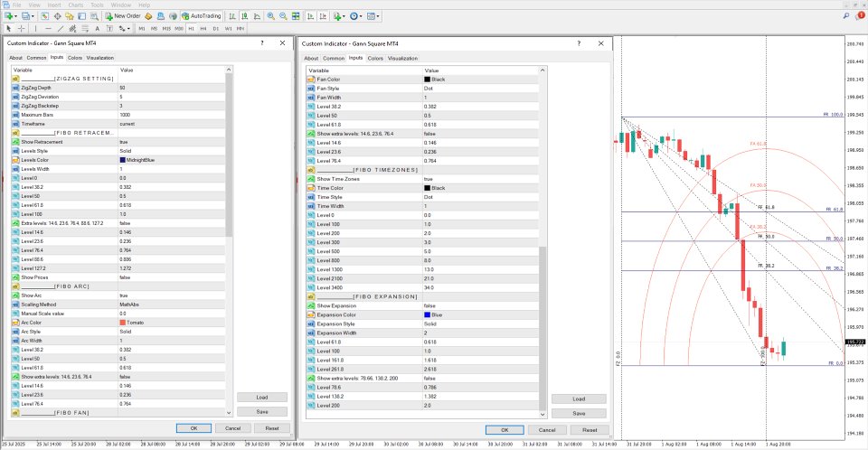
Task: Toggle chart shift icon
Action: click(323, 16)
